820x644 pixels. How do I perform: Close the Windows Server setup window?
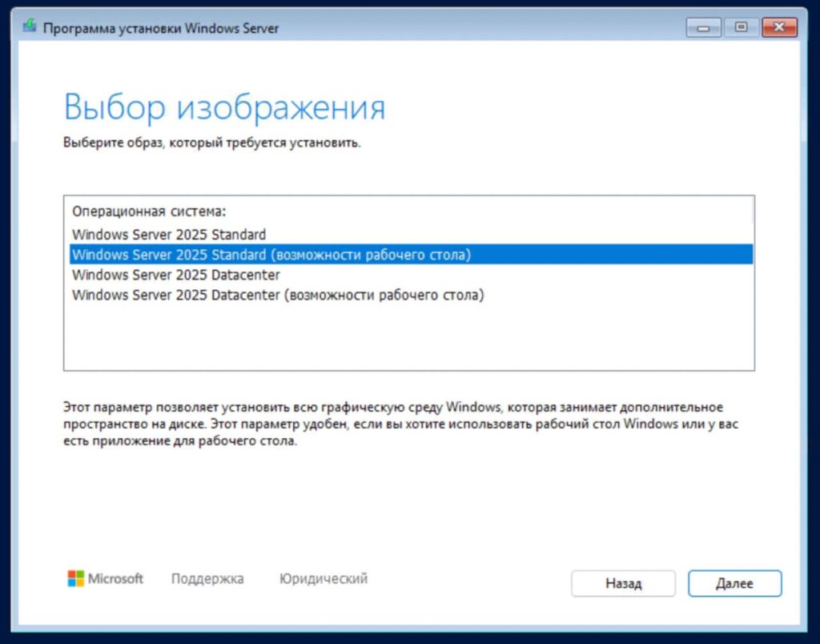(779, 27)
